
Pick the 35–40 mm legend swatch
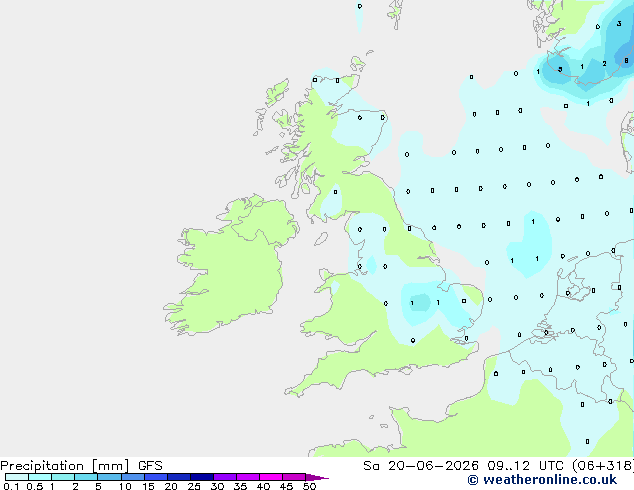pos(248,477)
